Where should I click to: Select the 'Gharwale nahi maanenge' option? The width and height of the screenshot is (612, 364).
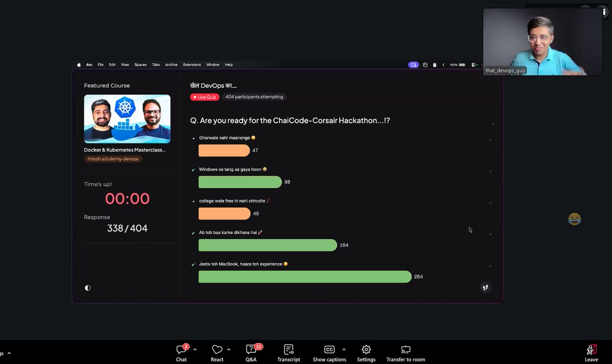tap(227, 138)
